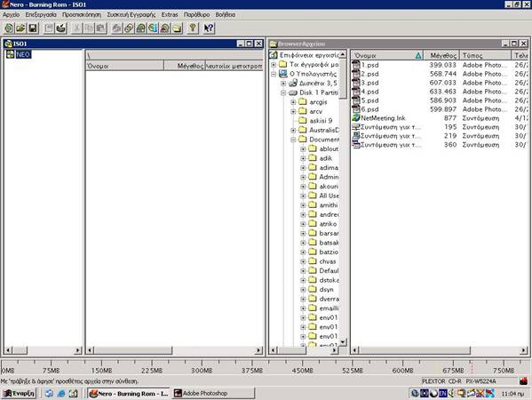Click the Cut scissors toolbar icon
Viewport: 532px width, 400px height.
[x=76, y=28]
